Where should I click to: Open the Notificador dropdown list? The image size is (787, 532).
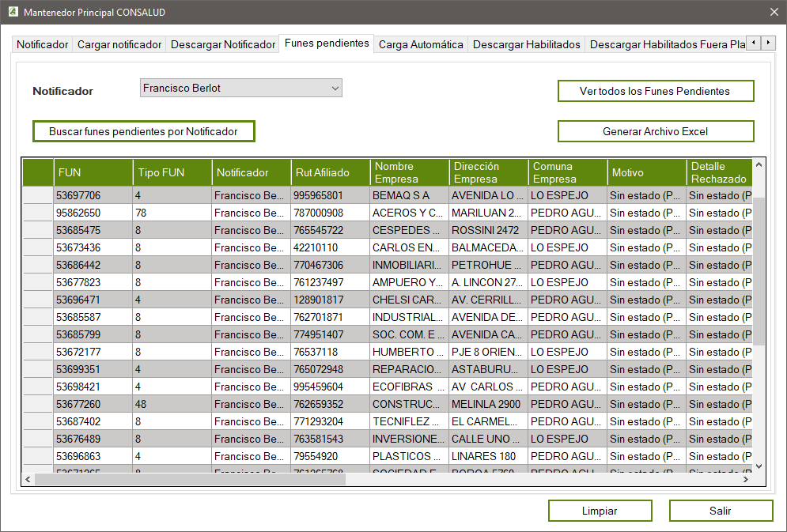click(335, 88)
